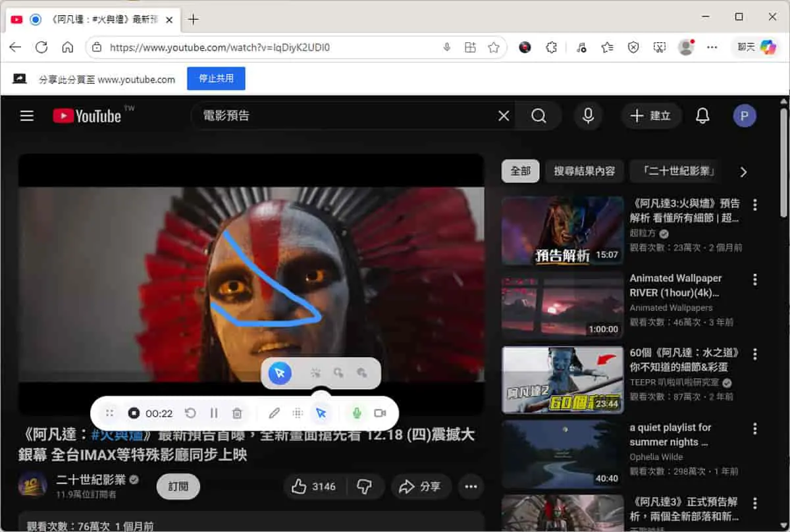Delete the recording with the trash icon

pos(237,413)
